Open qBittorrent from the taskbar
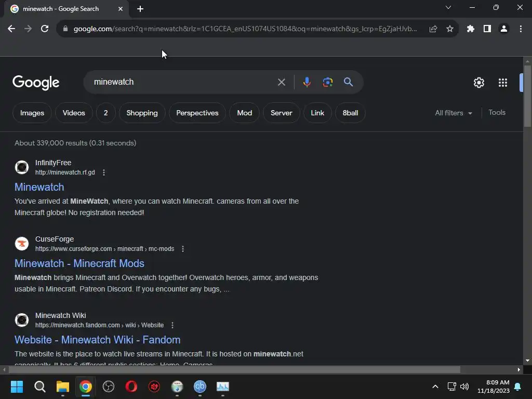 [x=200, y=387]
